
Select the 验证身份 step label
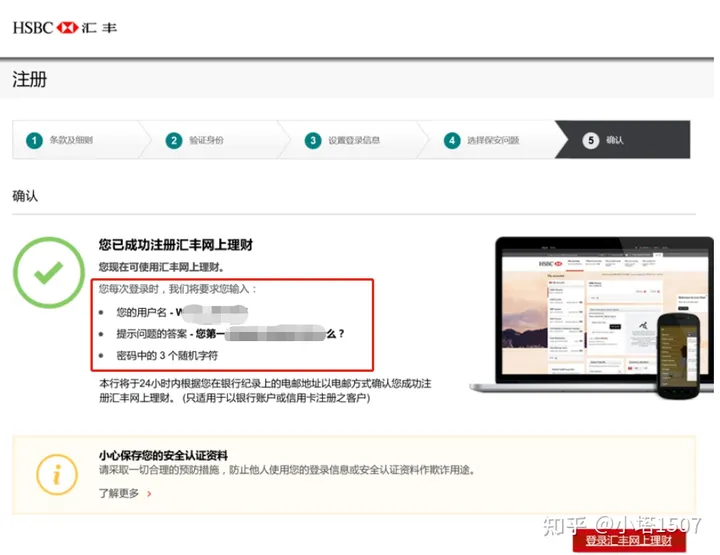click(206, 140)
